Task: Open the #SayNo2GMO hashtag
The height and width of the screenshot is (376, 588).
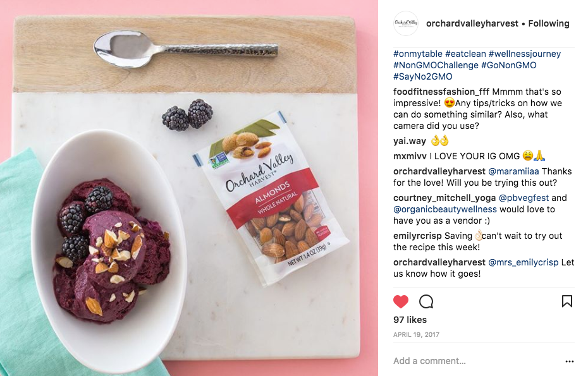Action: pos(422,76)
